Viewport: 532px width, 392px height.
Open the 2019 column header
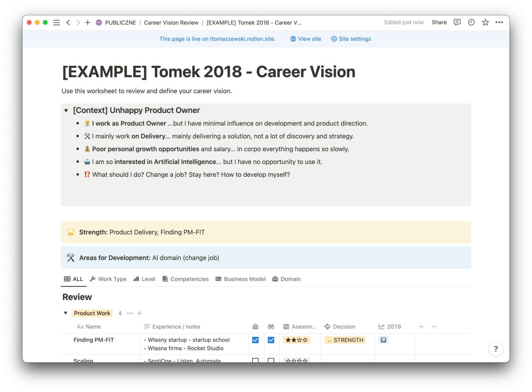390,327
